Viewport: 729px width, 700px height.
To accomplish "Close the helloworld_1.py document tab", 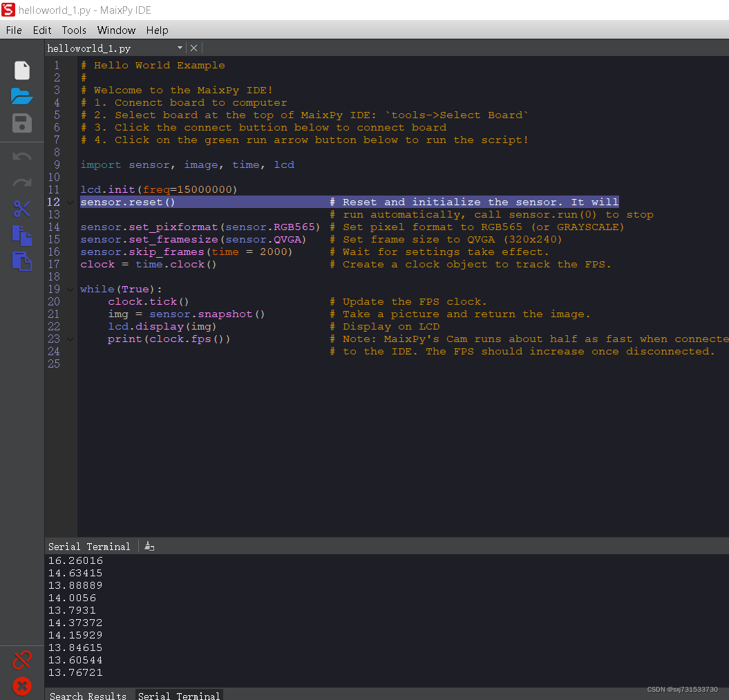I will pos(194,48).
